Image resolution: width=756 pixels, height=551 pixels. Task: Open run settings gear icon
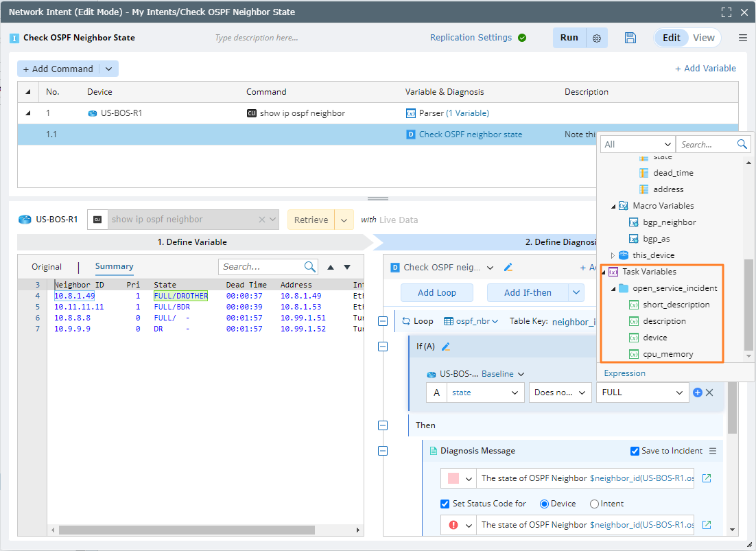[597, 38]
